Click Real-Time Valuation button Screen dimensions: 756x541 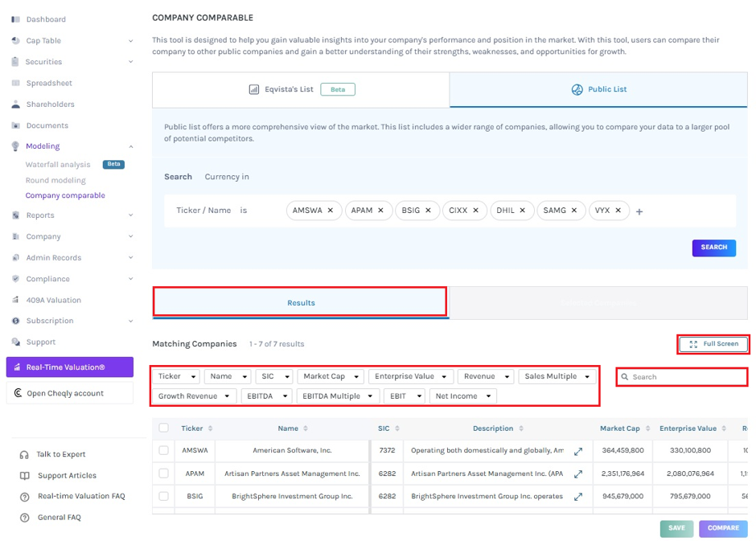coord(70,367)
